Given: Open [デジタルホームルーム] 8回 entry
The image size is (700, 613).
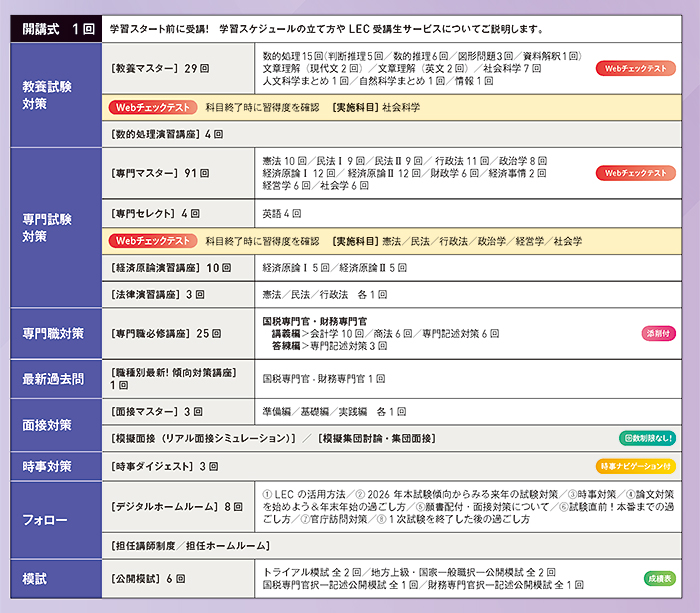Looking at the screenshot, I should pos(175,506).
